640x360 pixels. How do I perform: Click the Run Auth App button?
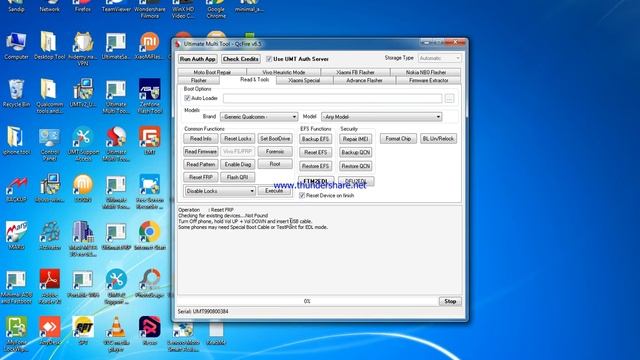point(198,59)
